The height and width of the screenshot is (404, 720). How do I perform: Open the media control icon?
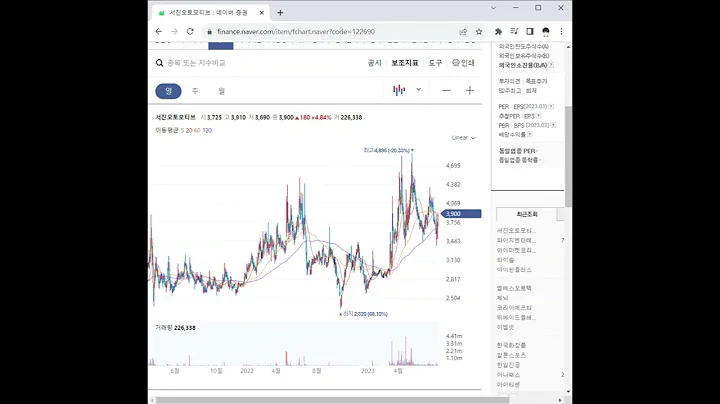[x=514, y=32]
